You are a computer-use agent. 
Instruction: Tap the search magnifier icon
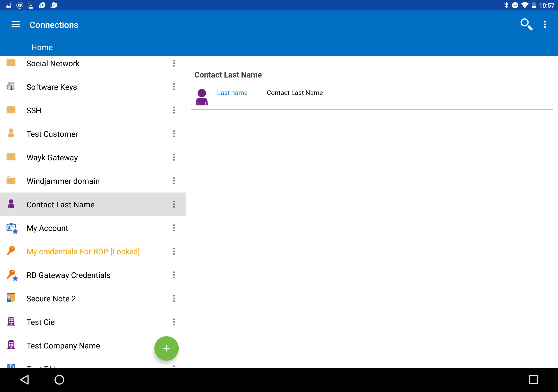[526, 25]
